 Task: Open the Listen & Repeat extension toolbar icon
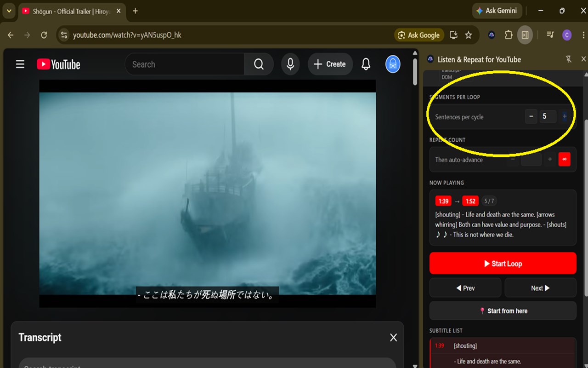tap(492, 35)
